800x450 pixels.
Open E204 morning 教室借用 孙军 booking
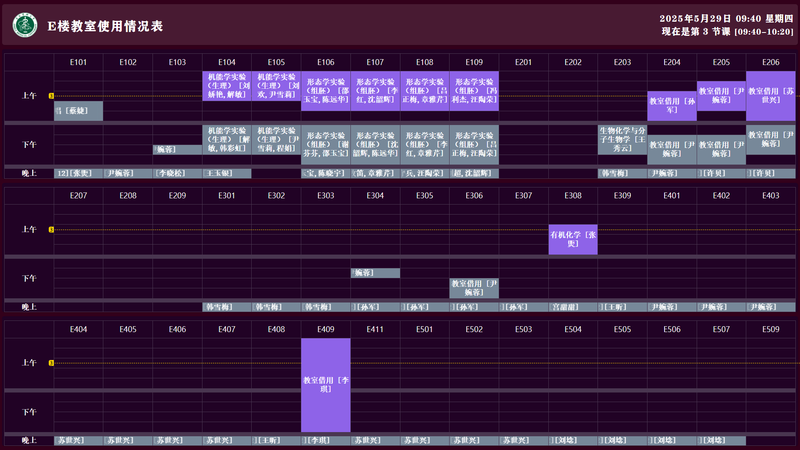[x=672, y=106]
